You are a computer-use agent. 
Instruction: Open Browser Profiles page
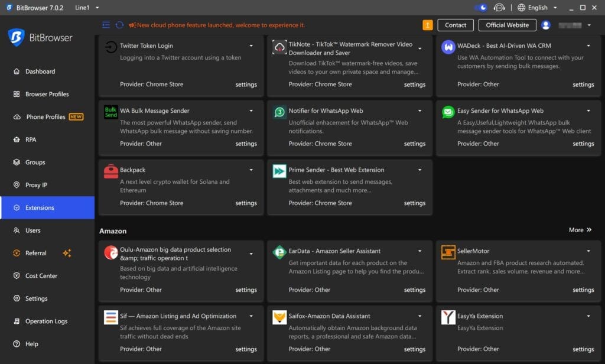pos(47,94)
